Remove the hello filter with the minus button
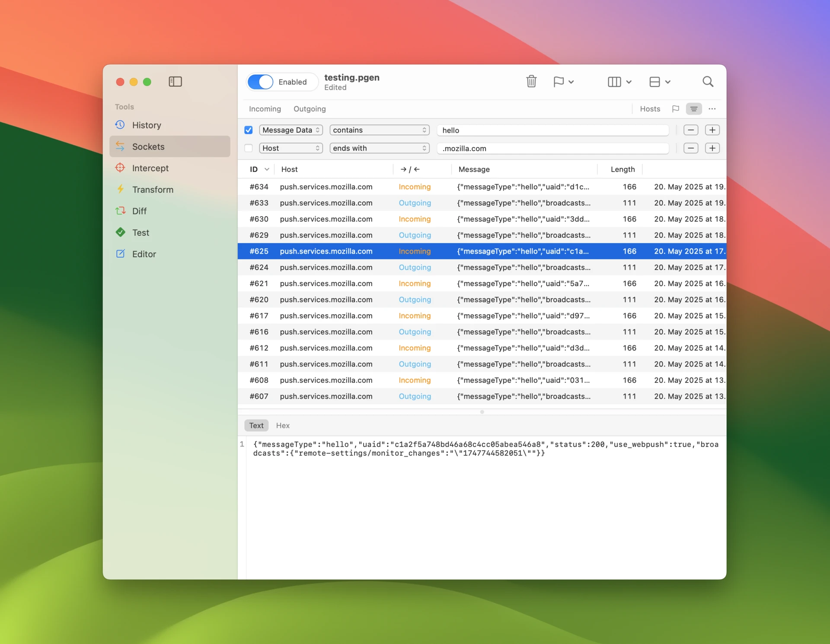 (x=690, y=130)
